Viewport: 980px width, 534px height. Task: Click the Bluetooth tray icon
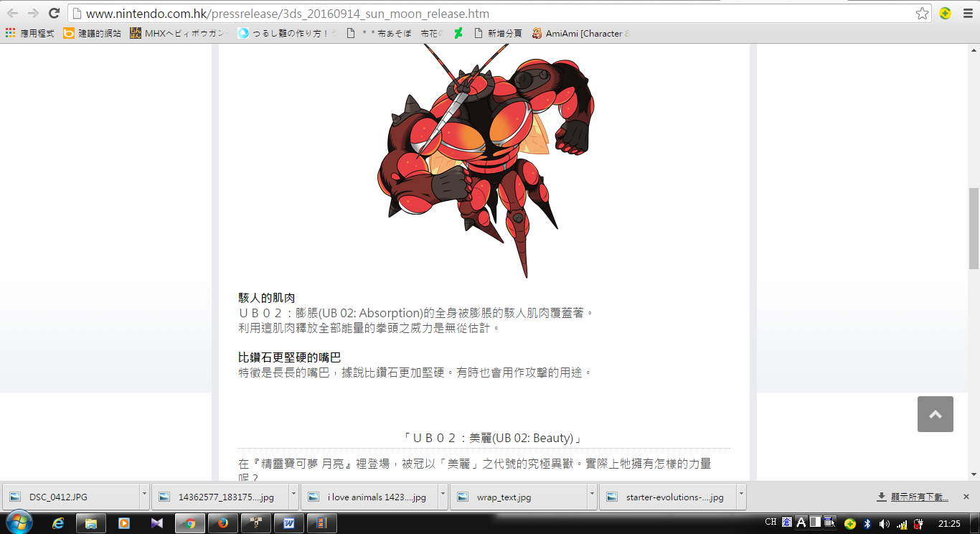867,523
